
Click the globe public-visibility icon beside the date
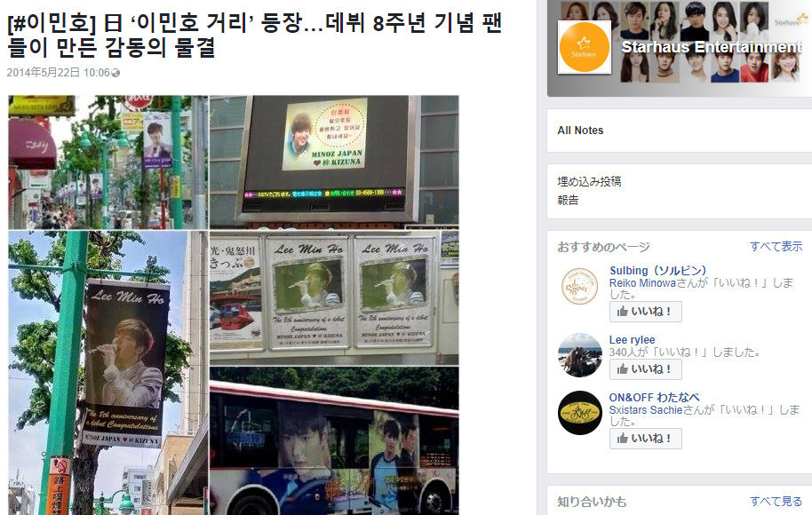click(115, 73)
